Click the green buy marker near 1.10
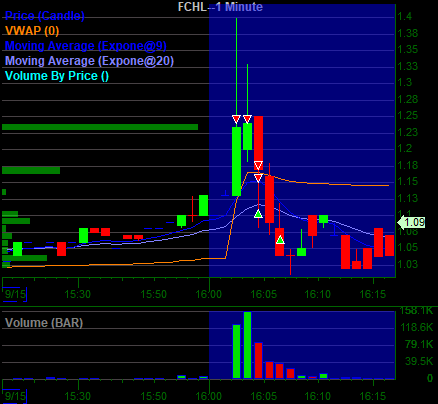 click(x=258, y=214)
